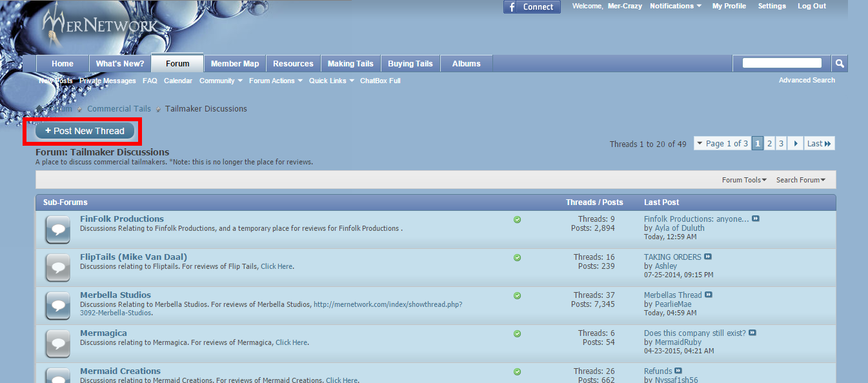Viewport: 868px width, 383px height.
Task: Click the Merbella Studios forum speech-bubble icon
Action: [58, 306]
